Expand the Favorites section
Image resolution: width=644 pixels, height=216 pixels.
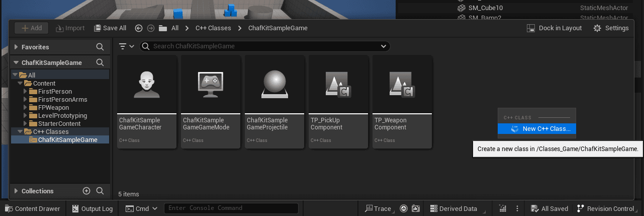(x=16, y=47)
